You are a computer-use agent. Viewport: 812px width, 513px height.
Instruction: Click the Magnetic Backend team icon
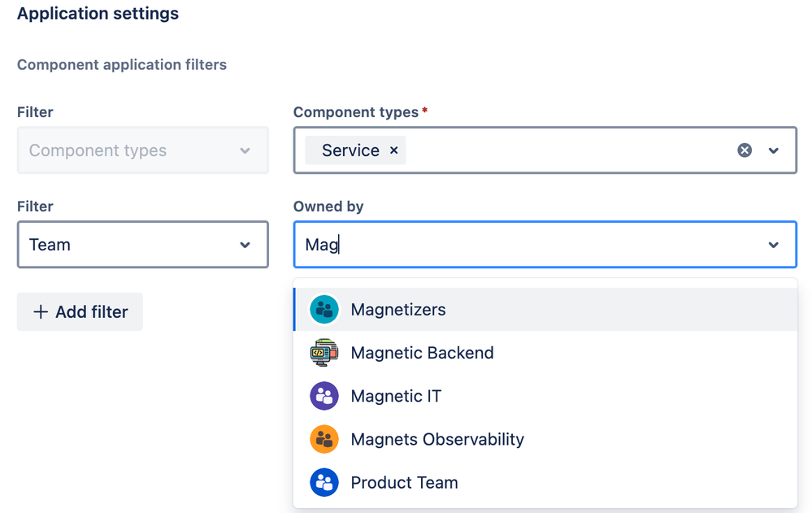pyautogui.click(x=324, y=353)
